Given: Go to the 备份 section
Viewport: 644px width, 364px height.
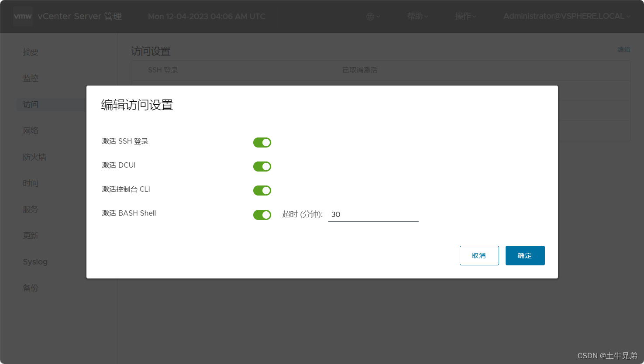Looking at the screenshot, I should click(30, 288).
